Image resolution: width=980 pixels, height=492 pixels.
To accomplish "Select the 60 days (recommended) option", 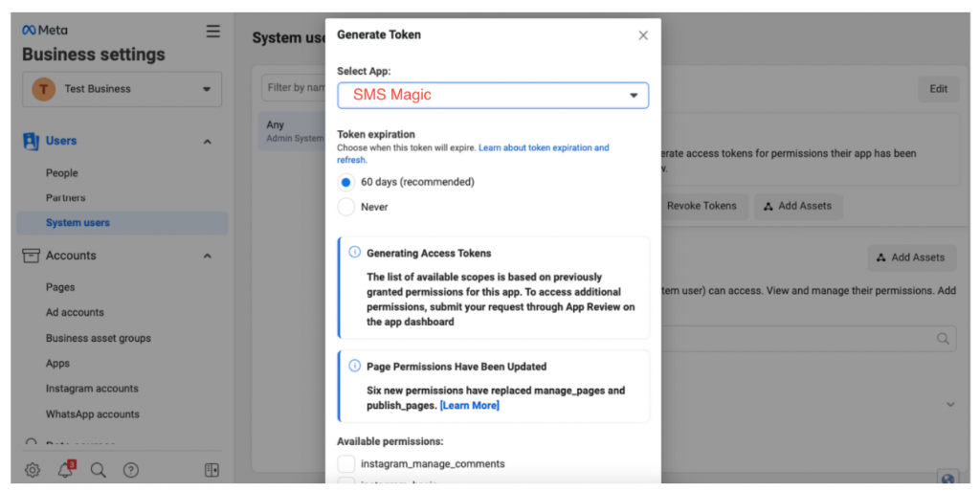I will pyautogui.click(x=345, y=182).
